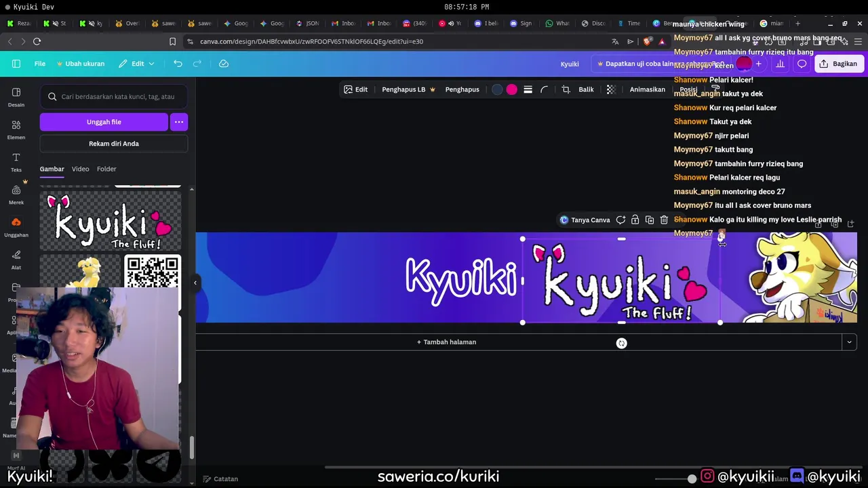The height and width of the screenshot is (488, 868).
Task: Open the Unggahan uploads panel
Action: 16,227
